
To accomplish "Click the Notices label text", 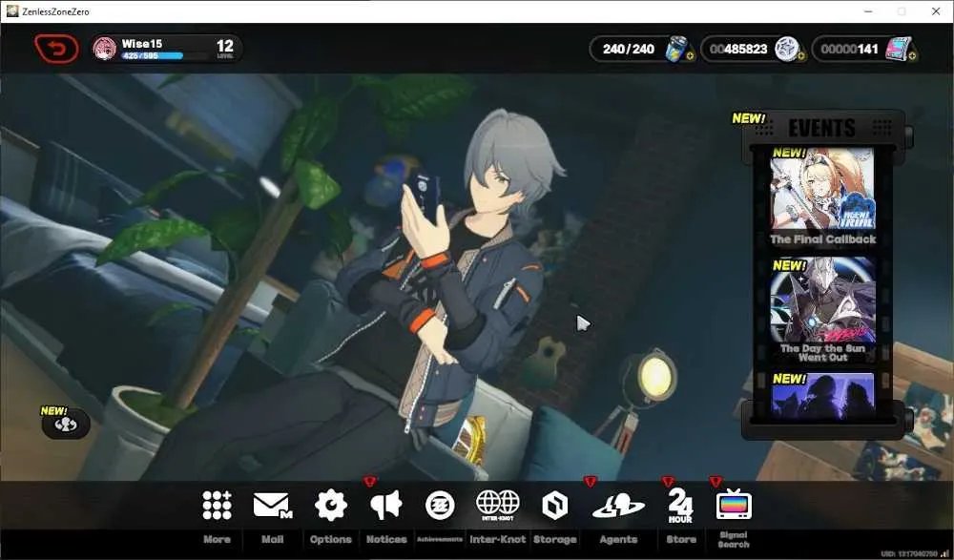I will click(x=386, y=539).
